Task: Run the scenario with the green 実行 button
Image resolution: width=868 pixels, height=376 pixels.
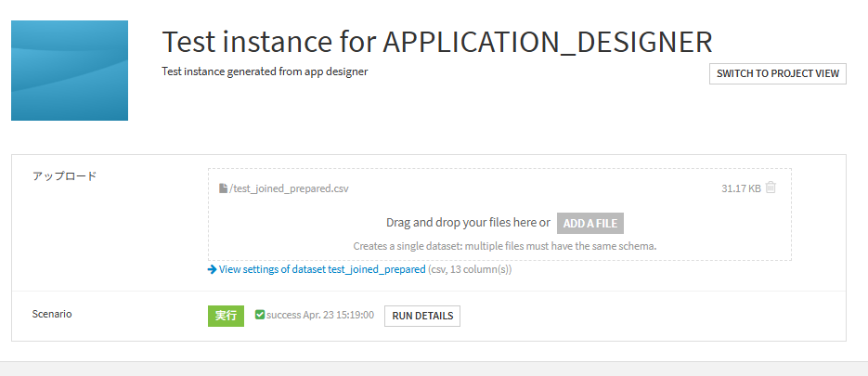Action: 226,316
